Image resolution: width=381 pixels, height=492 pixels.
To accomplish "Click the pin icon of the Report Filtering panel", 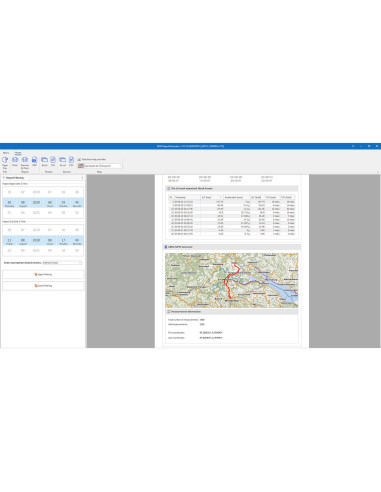I will [82, 178].
